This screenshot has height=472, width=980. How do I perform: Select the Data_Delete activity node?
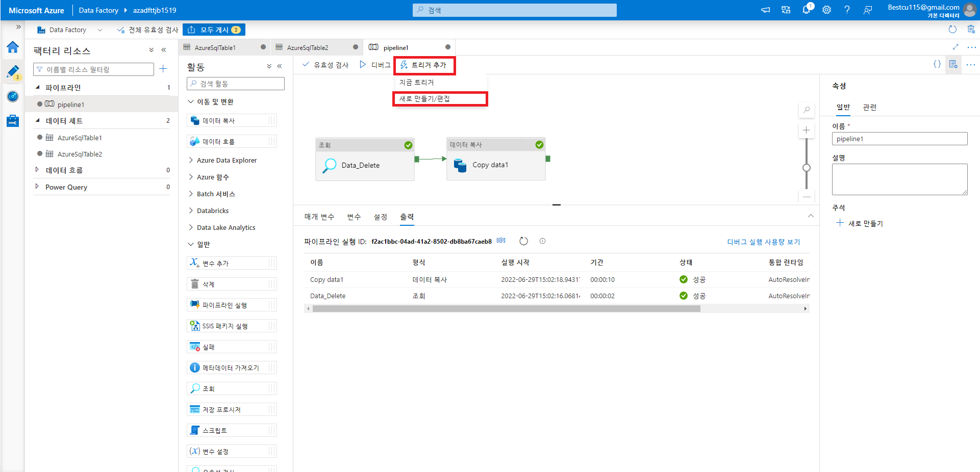(365, 159)
